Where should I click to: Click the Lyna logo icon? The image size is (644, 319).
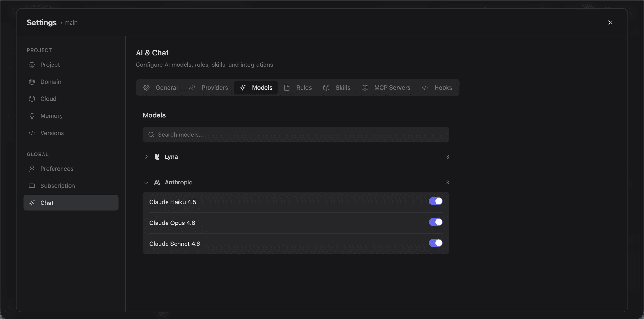(157, 157)
